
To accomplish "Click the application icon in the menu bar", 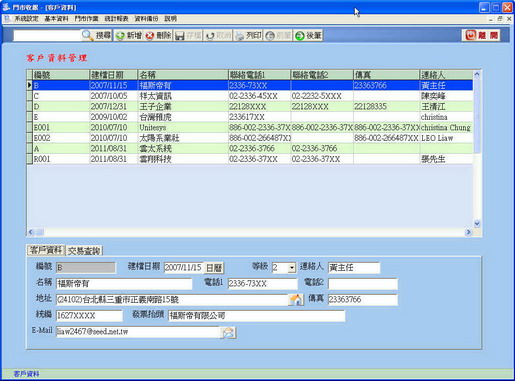I will (x=7, y=19).
